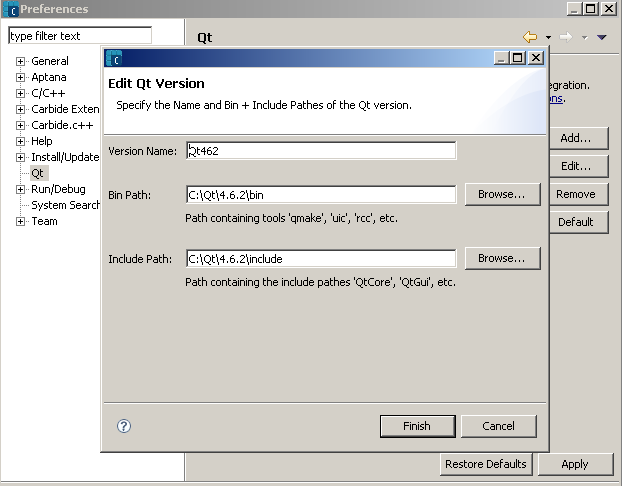Expand the General tree node

click(20, 61)
